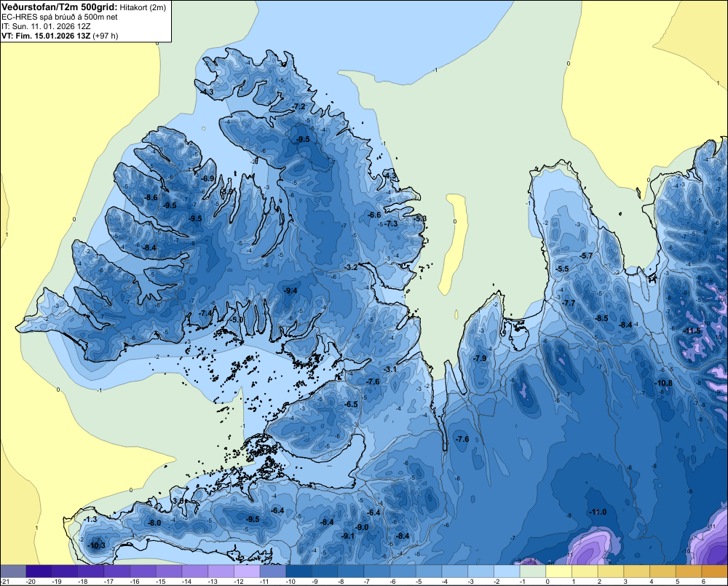Image resolution: width=728 pixels, height=586 pixels.
Task: Click the -8.0 temperature label on map
Action: 154,523
